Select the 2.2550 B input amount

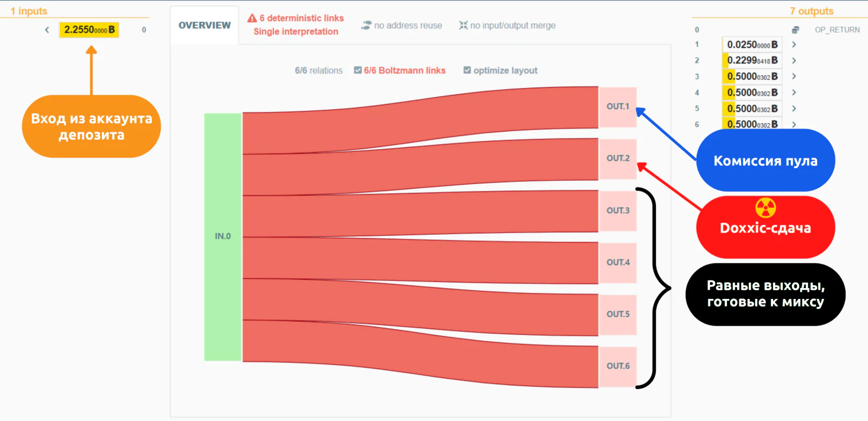click(90, 30)
